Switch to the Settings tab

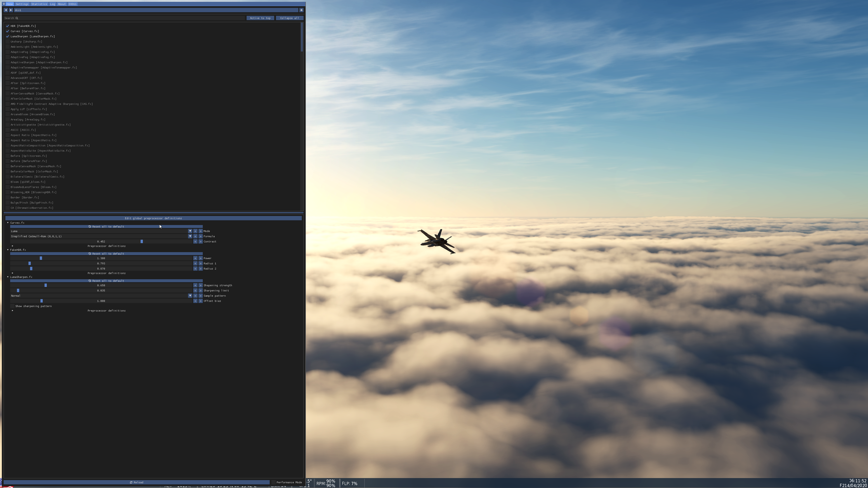[22, 4]
